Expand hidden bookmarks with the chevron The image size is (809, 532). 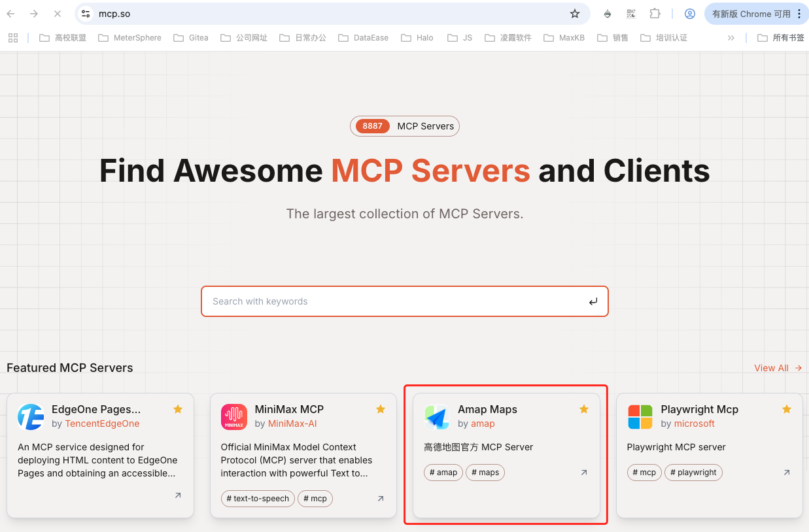click(x=731, y=38)
